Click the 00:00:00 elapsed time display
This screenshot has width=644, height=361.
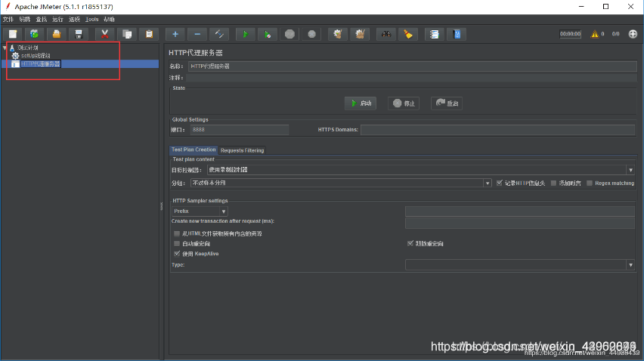[571, 34]
